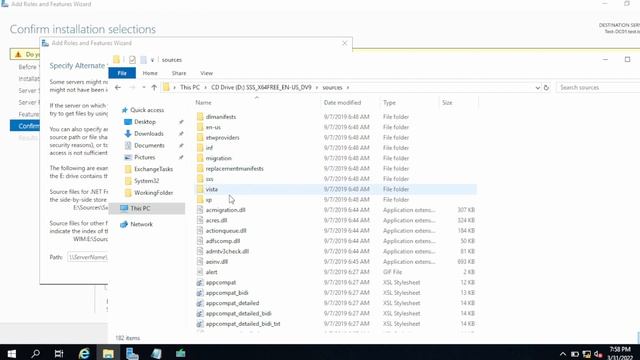
Task: Open quick access toolbar customize dropdown
Action: pos(152,60)
